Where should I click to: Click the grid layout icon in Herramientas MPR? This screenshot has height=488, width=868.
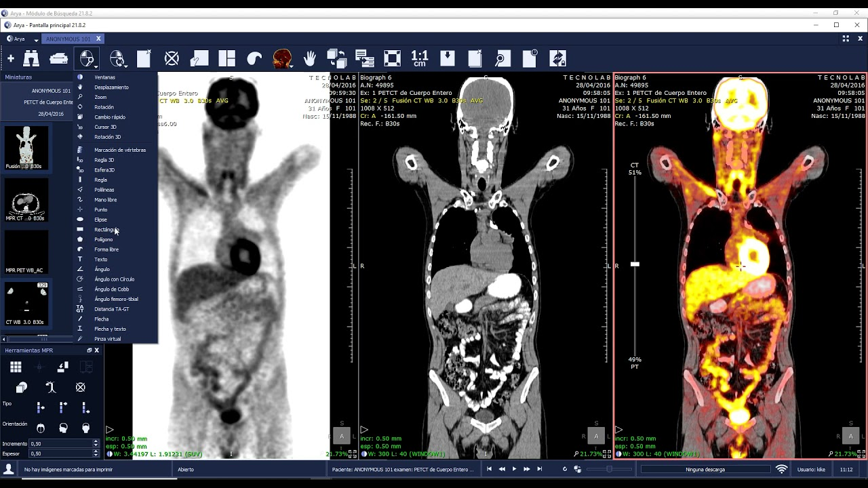(x=16, y=367)
